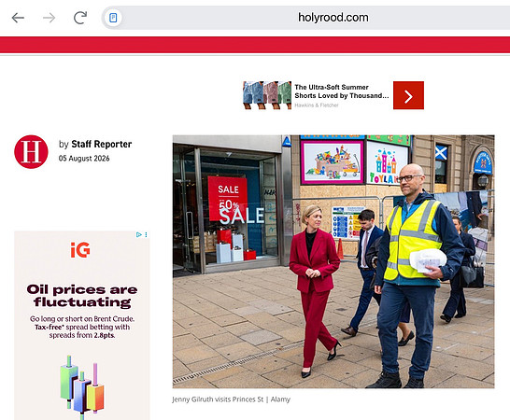Reload the page with refresh icon
The width and height of the screenshot is (510, 420).
(80, 18)
